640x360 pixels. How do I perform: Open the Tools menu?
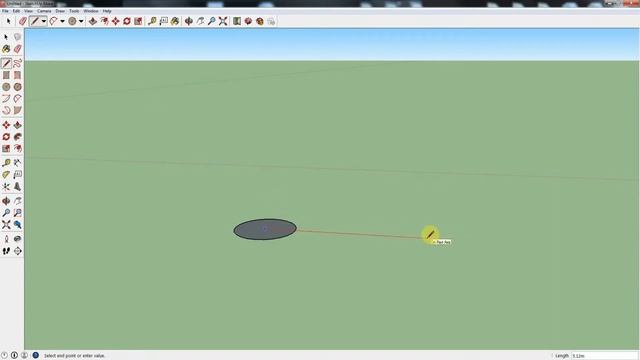(x=74, y=11)
